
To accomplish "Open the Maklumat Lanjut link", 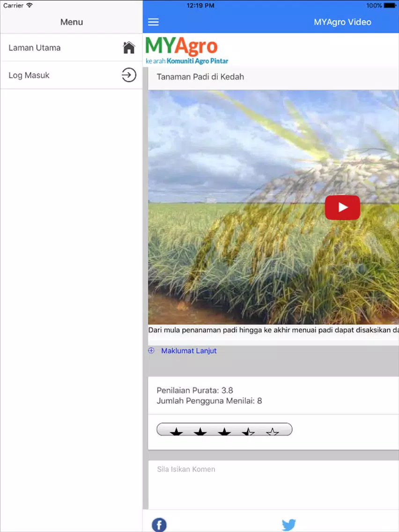I will 189,351.
